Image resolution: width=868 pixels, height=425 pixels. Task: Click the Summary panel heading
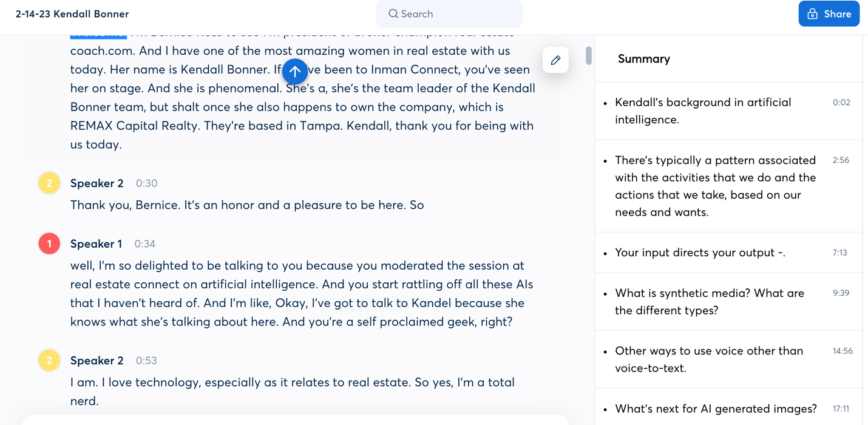pyautogui.click(x=643, y=59)
